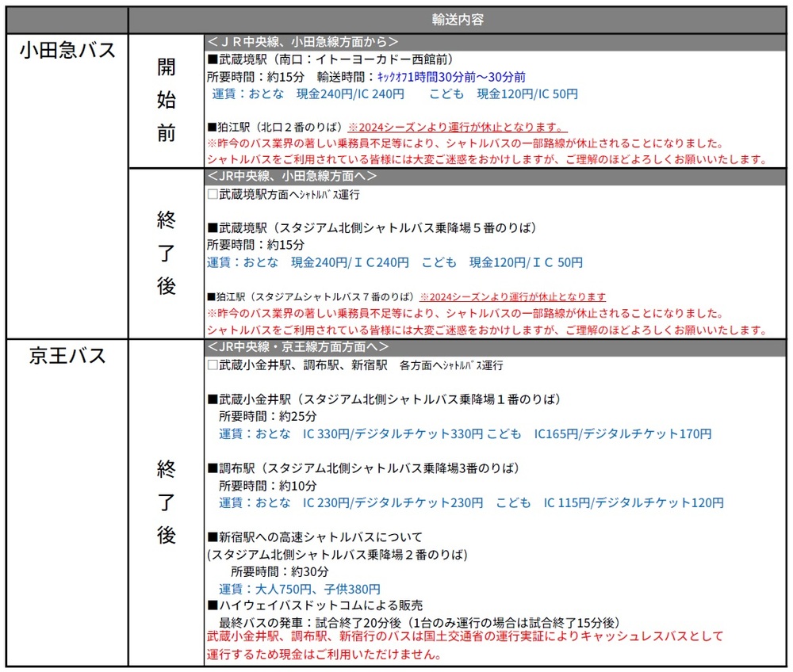Screen dimensions: 793x672
Task: Tick the checkbox before 武蔵境駅方面へシャトルバス運行
Action: pyautogui.click(x=212, y=194)
